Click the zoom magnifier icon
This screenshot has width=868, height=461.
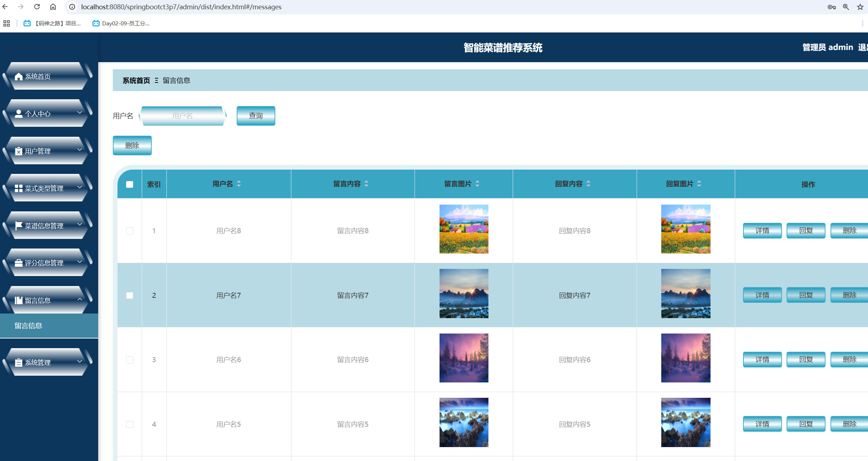point(846,7)
